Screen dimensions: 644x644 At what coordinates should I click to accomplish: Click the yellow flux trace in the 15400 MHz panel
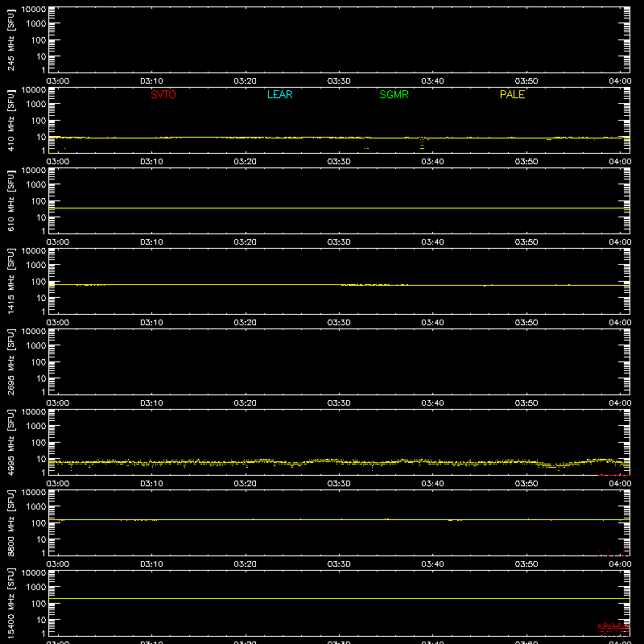pos(339,598)
